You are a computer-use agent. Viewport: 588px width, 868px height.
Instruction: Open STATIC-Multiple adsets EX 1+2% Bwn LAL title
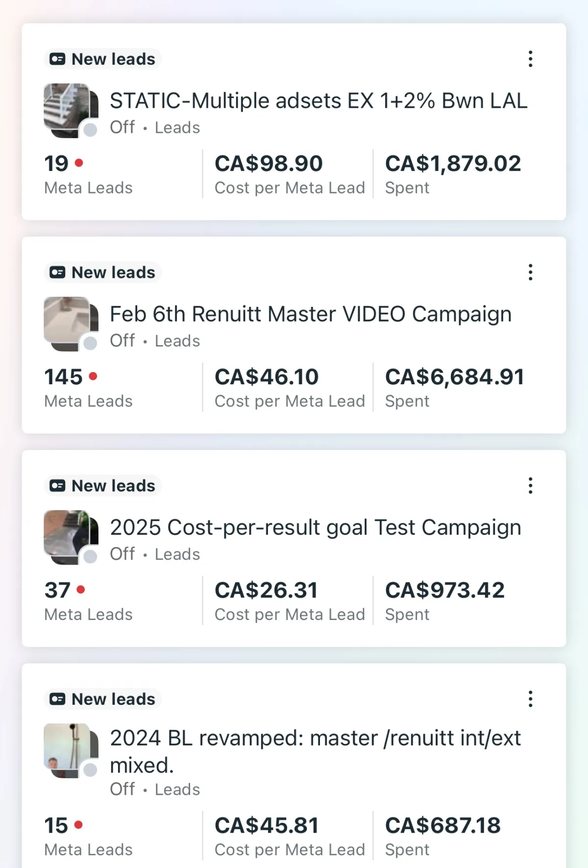click(x=318, y=101)
